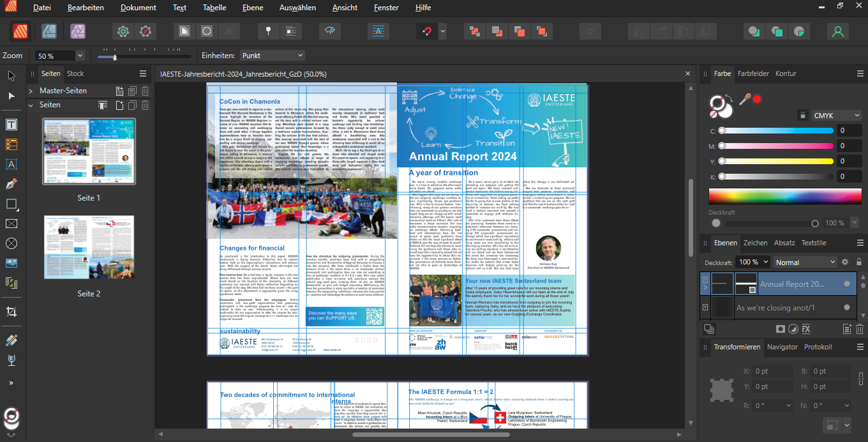Expand the Annual Report layer group

[705, 288]
